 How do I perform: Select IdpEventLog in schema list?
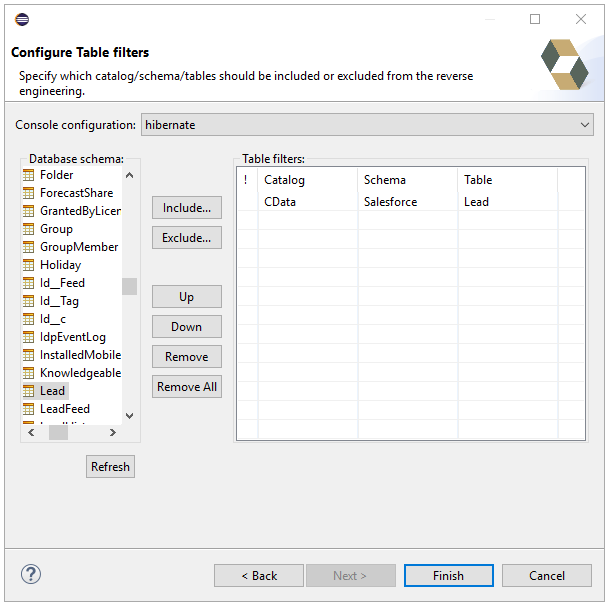click(73, 337)
